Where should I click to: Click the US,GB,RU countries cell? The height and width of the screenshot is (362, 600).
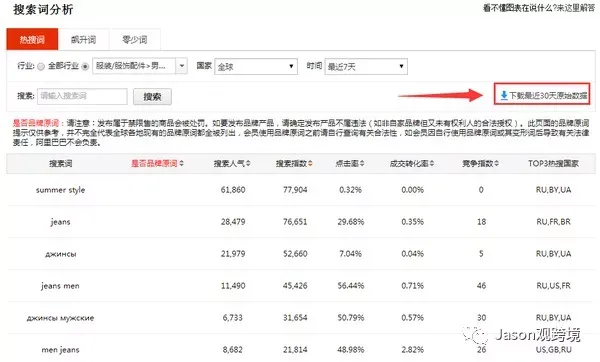coord(553,350)
